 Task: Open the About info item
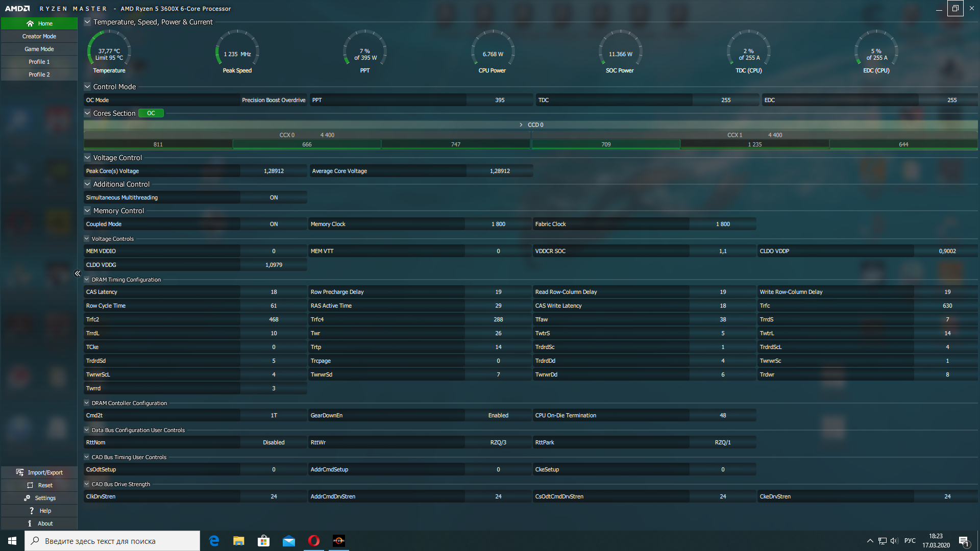[30, 523]
